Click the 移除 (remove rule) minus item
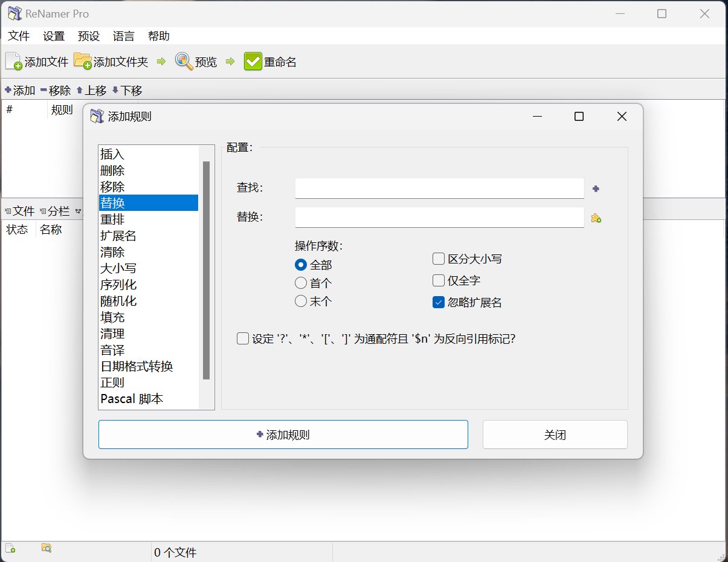728x562 pixels. pyautogui.click(x=55, y=91)
